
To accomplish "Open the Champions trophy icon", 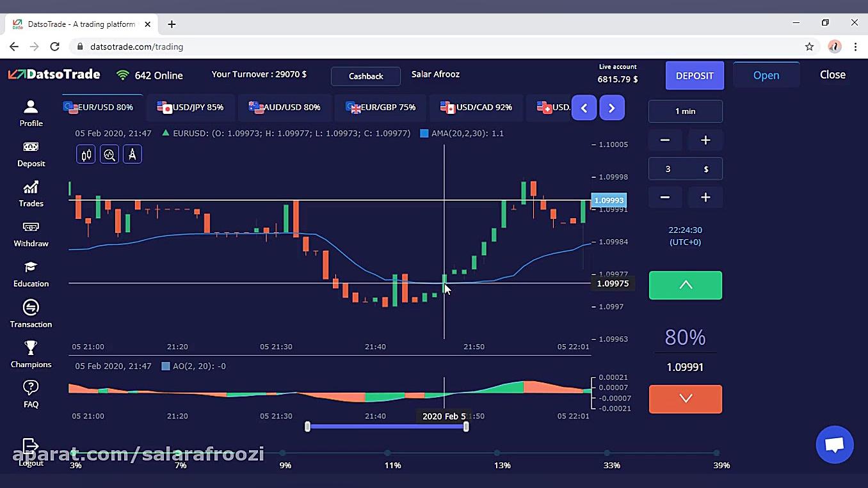I will 31,348.
